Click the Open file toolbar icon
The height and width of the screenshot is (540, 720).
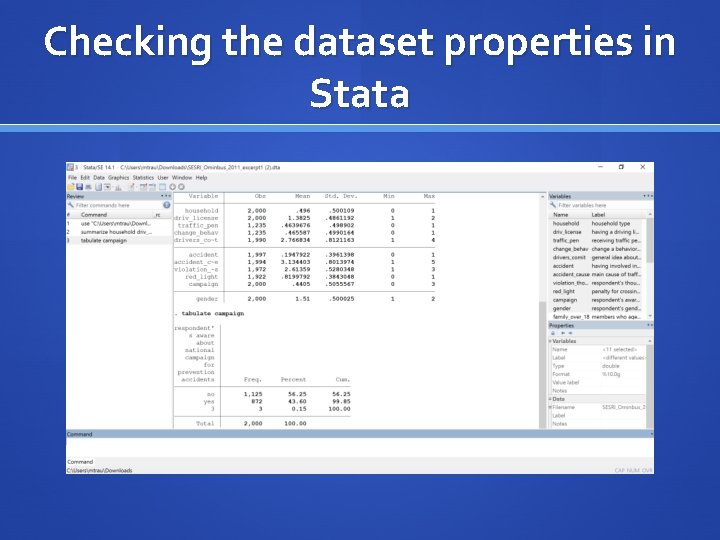[71, 187]
